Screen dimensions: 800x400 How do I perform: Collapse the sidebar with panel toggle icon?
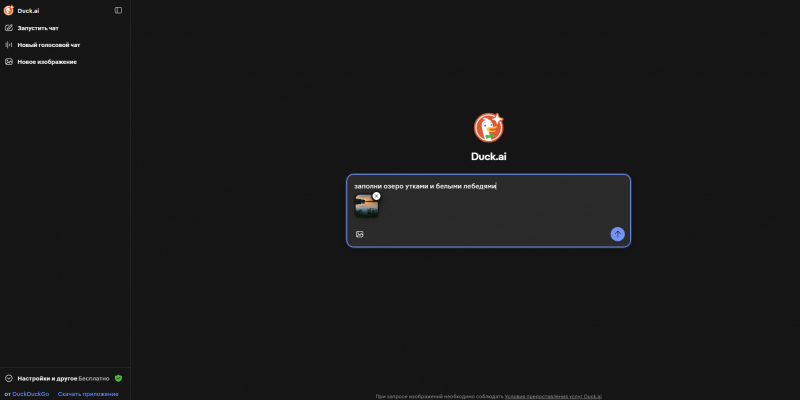pyautogui.click(x=118, y=10)
